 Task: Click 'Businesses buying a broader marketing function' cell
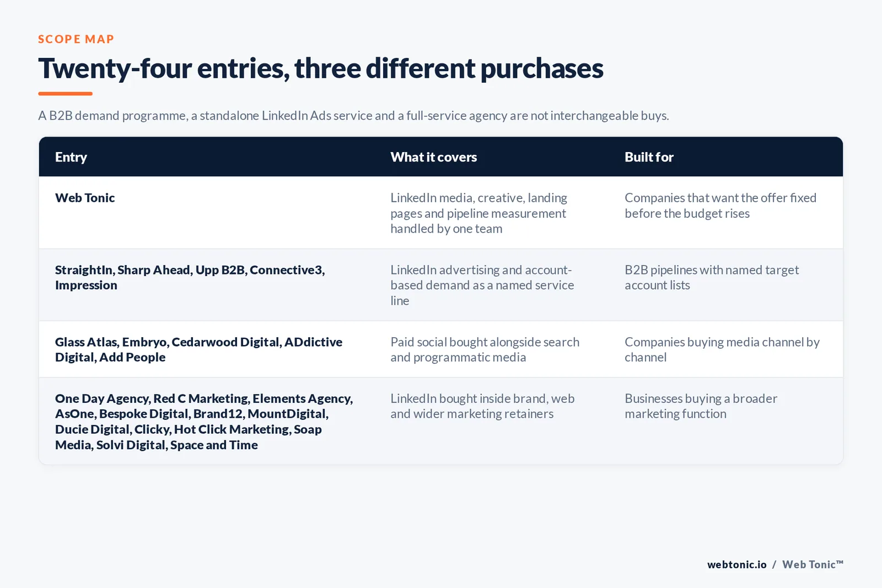(x=701, y=406)
